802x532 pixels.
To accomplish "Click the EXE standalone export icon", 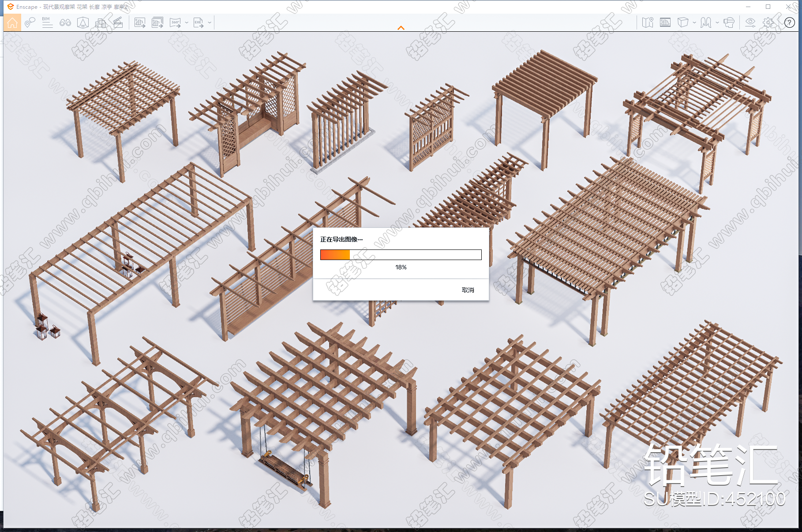I will [x=199, y=22].
